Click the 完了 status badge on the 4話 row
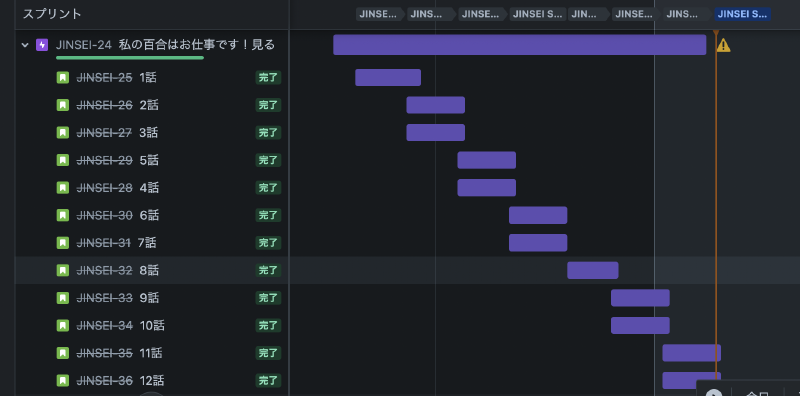 [268, 188]
